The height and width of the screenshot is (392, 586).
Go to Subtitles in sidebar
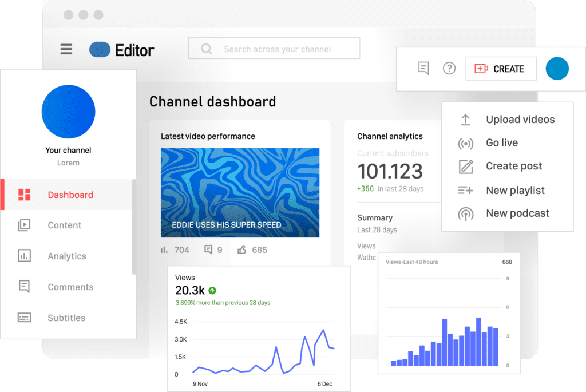coord(66,318)
